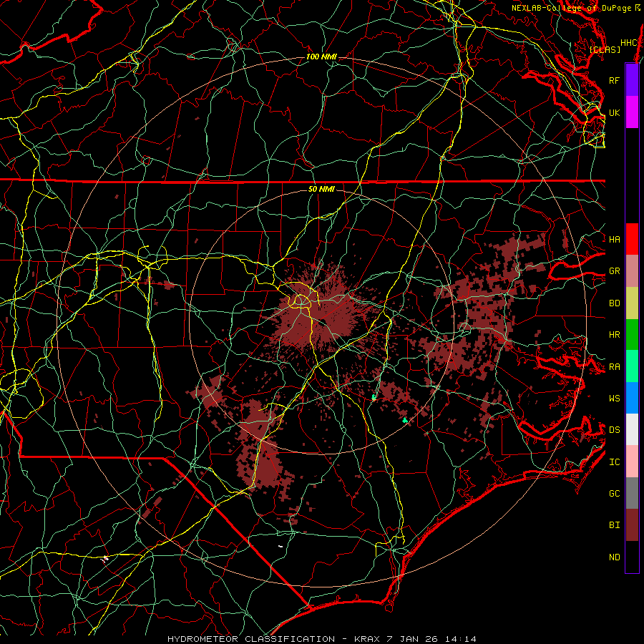
Task: Click the 'UK' legend label
Action: (x=614, y=112)
